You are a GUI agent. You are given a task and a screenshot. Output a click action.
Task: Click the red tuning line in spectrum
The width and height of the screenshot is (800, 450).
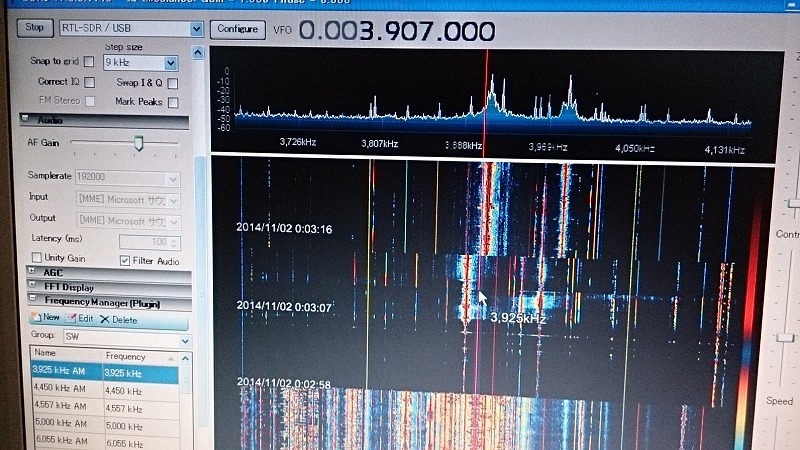click(x=486, y=102)
